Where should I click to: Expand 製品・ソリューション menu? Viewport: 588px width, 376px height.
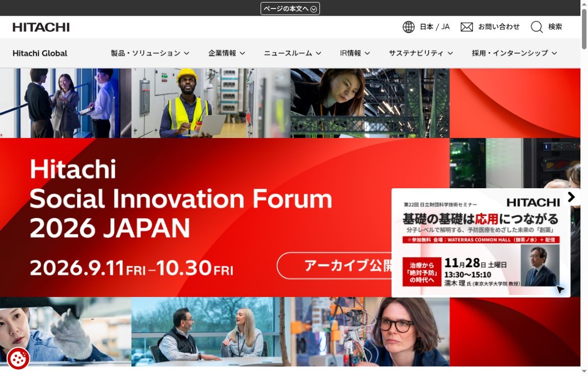(x=150, y=53)
